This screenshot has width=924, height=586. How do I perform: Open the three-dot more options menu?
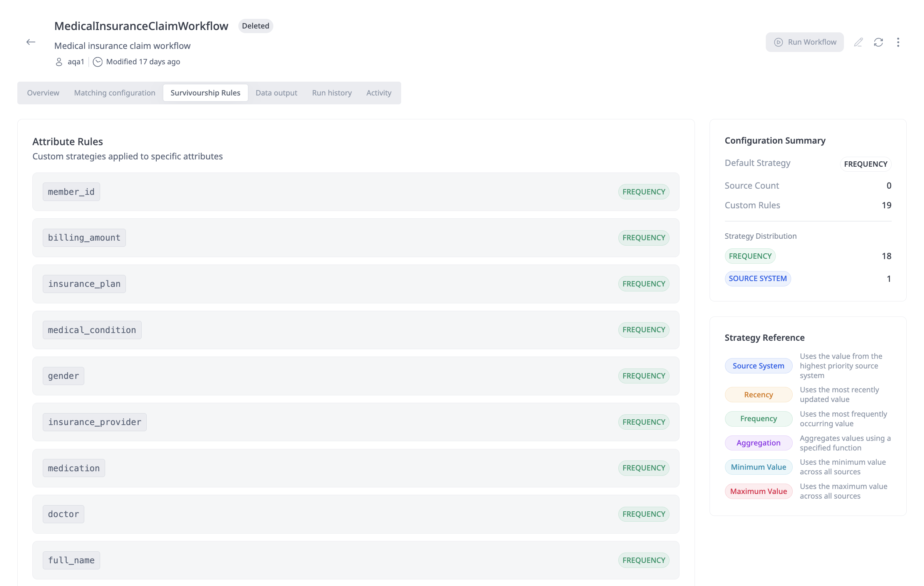pyautogui.click(x=898, y=42)
